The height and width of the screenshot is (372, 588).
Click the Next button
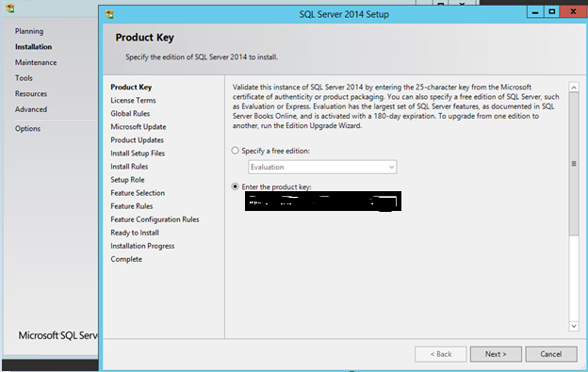[496, 354]
